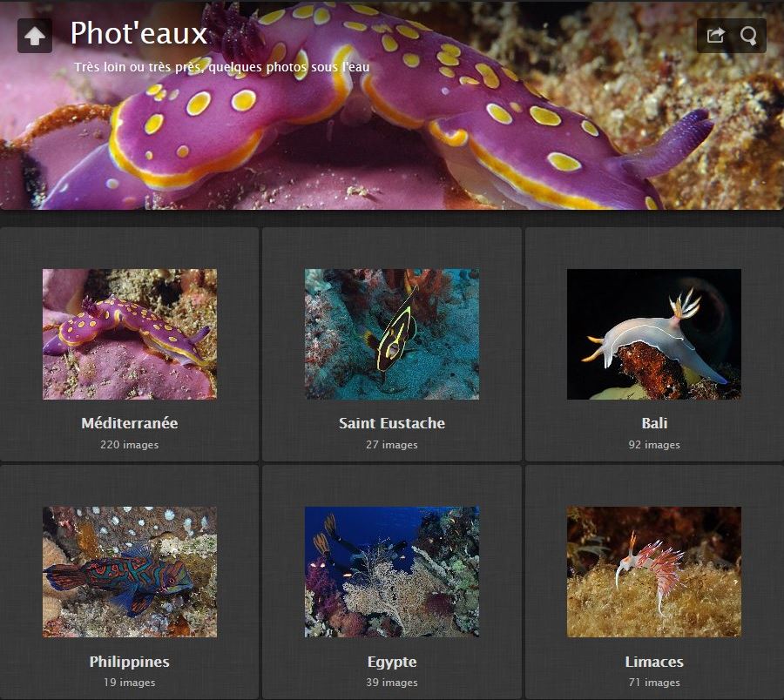784x700 pixels.
Task: Click the search magnifier icon
Action: [x=748, y=36]
